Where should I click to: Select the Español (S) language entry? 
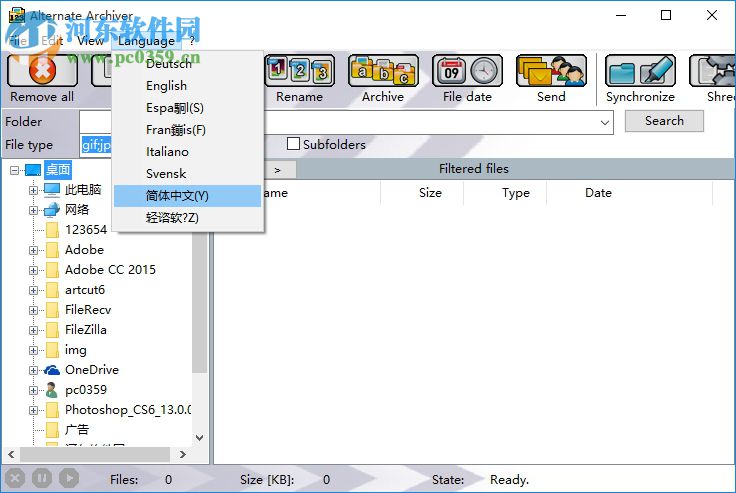point(188,108)
